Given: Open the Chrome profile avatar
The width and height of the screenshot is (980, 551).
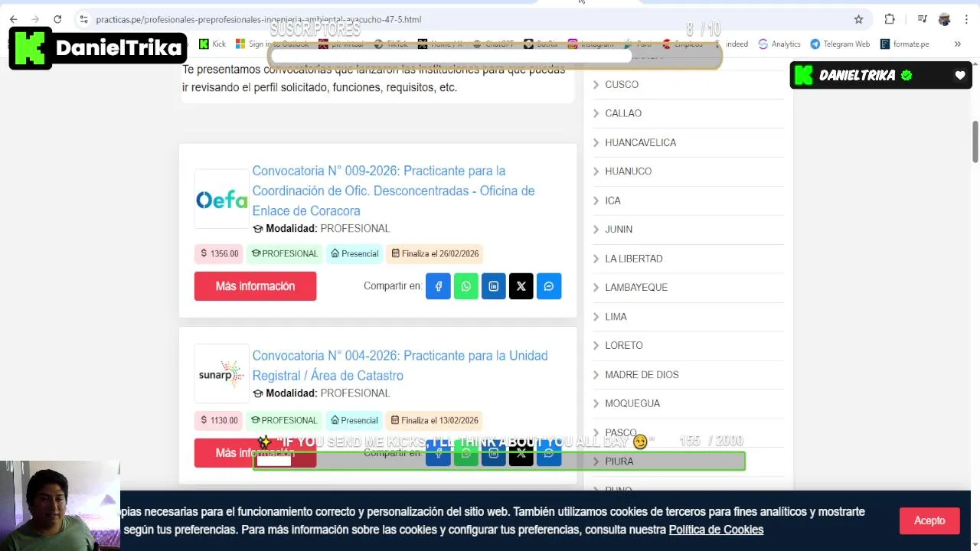Looking at the screenshot, I should 944,19.
